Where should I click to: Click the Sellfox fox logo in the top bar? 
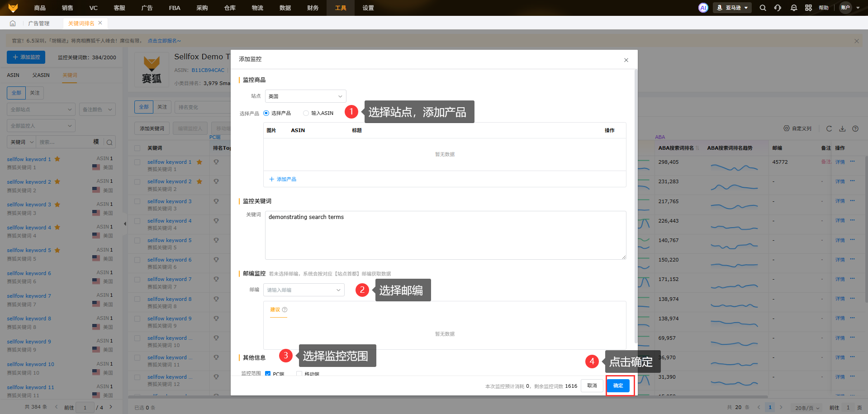13,8
